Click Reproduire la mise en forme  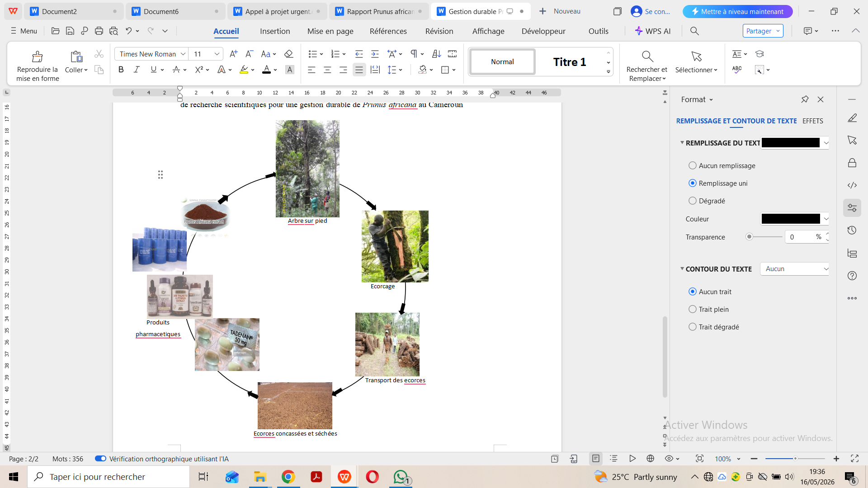38,66
